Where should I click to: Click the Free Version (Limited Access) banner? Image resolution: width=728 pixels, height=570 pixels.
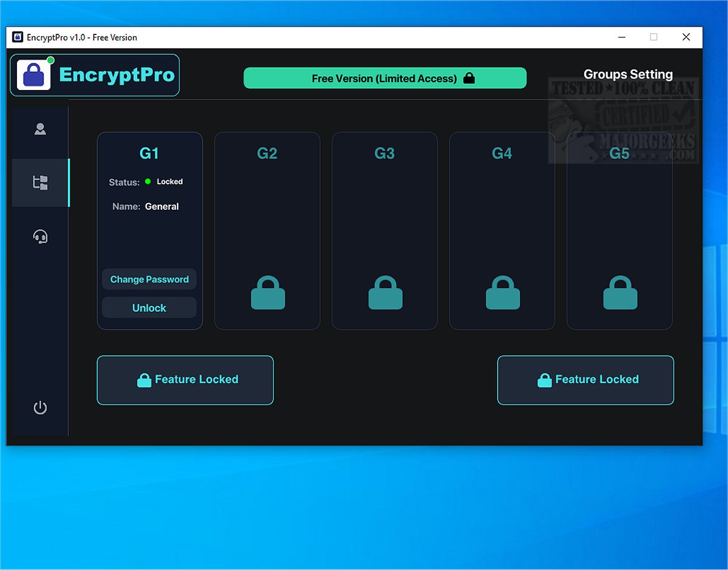385,78
